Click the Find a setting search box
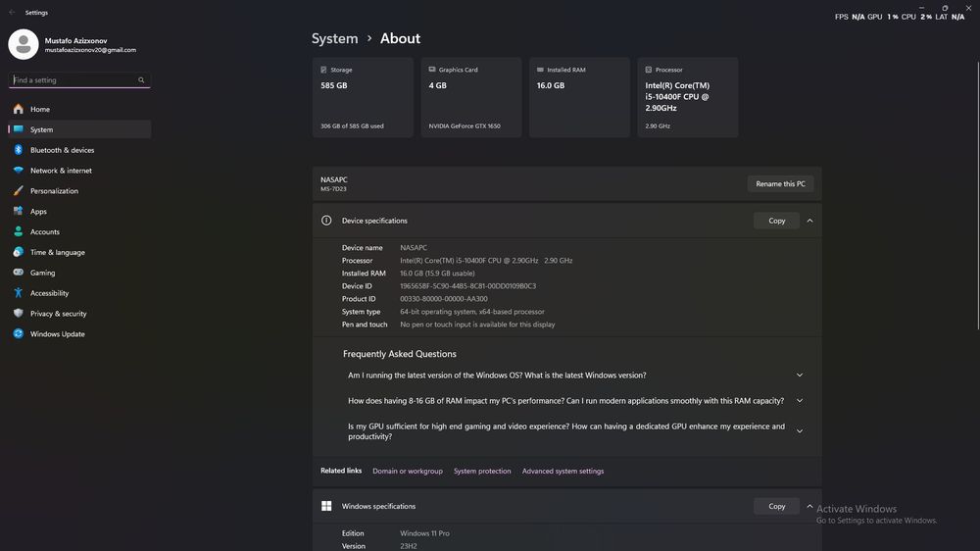The height and width of the screenshot is (551, 980). tap(73, 80)
